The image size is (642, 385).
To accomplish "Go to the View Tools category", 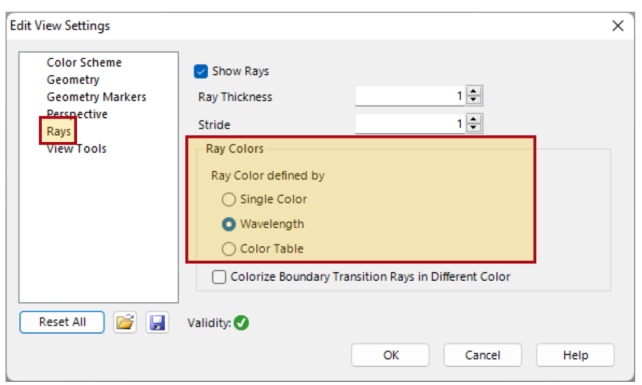I will pos(77,148).
